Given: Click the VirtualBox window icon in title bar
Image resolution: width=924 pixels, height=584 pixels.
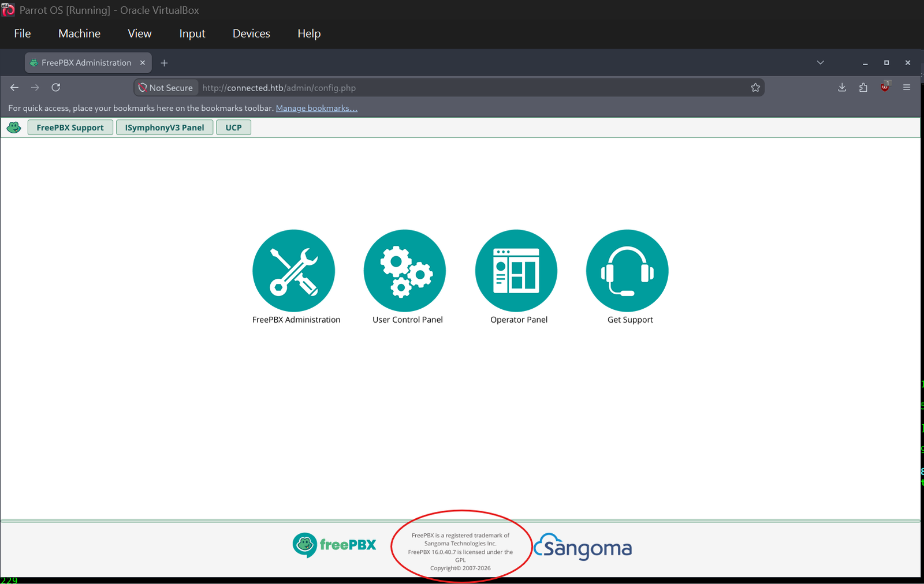Looking at the screenshot, I should click(x=8, y=10).
